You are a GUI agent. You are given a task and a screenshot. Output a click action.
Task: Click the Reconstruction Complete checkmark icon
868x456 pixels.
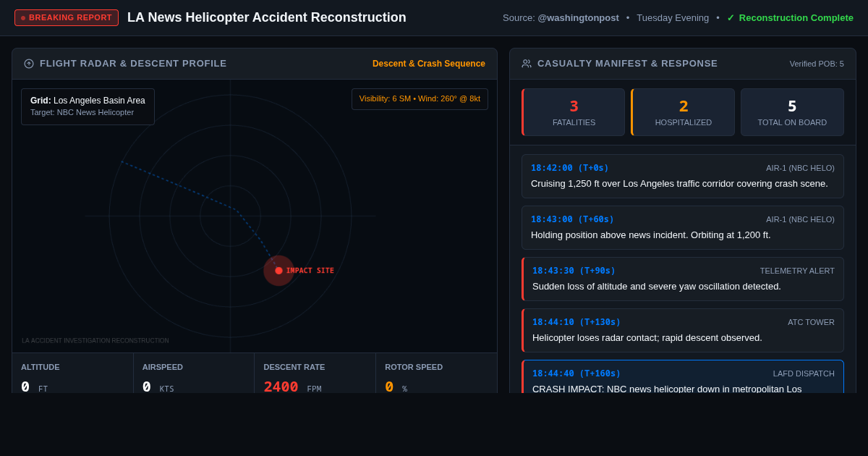pyautogui.click(x=731, y=17)
